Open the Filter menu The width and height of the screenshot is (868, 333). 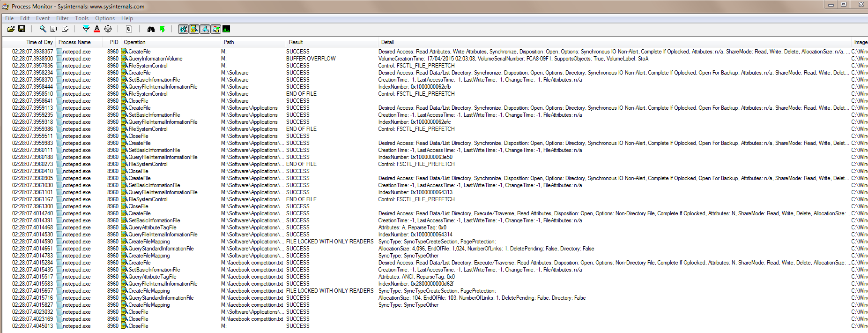pos(62,18)
